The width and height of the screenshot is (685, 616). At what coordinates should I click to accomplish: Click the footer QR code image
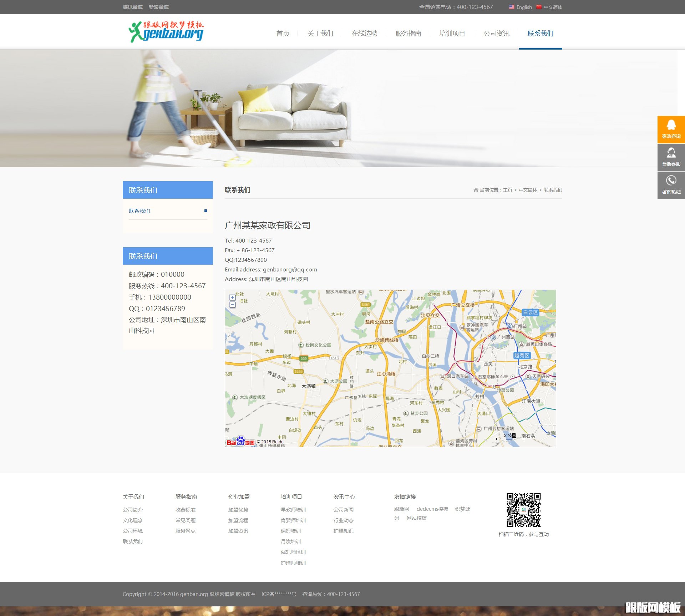pyautogui.click(x=523, y=510)
